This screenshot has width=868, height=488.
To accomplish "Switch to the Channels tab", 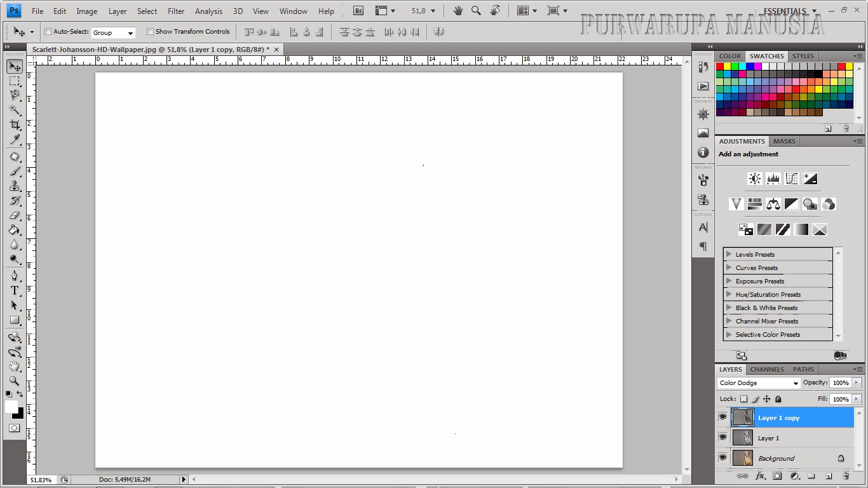I will pyautogui.click(x=767, y=369).
